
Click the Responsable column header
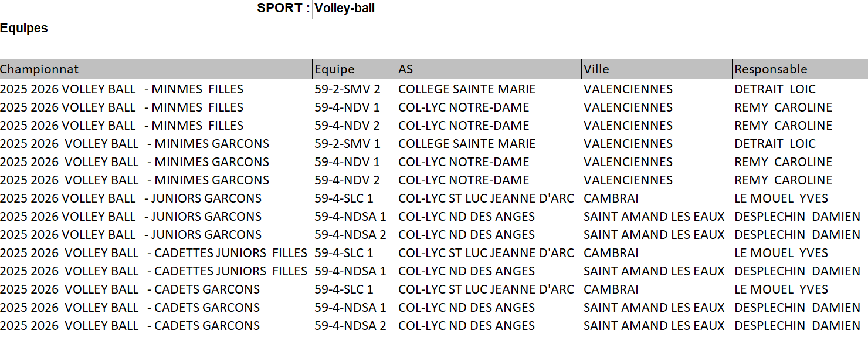[x=771, y=69]
